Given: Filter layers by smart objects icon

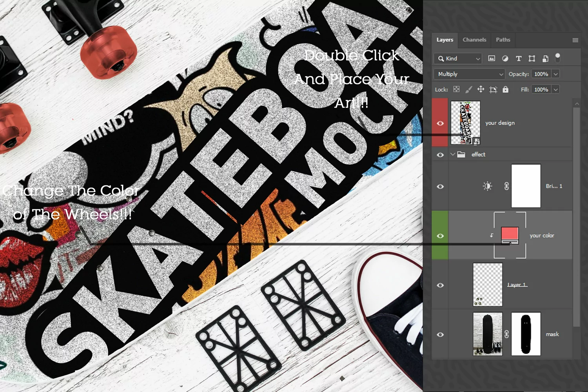Looking at the screenshot, I should [x=545, y=58].
